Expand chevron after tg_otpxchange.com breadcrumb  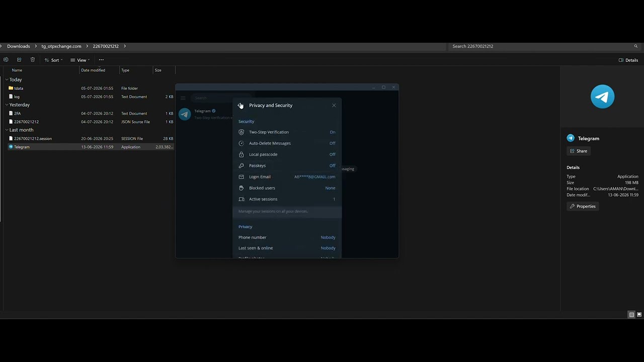coord(88,46)
